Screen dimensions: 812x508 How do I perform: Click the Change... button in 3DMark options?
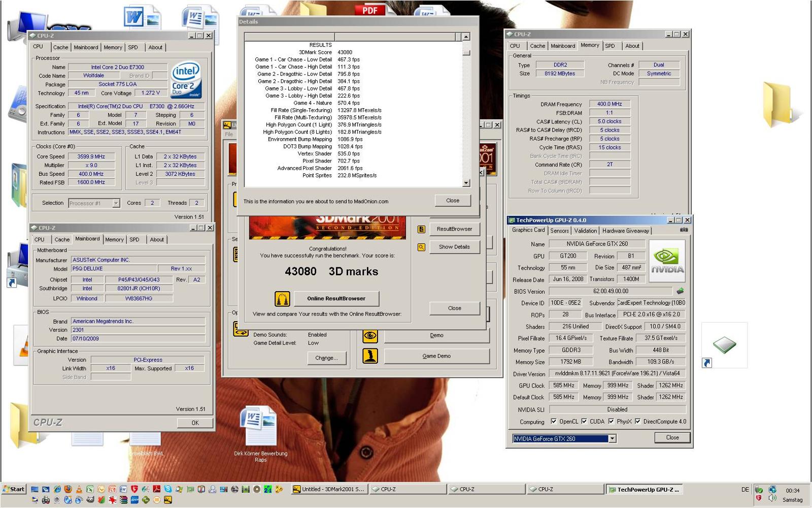[326, 358]
